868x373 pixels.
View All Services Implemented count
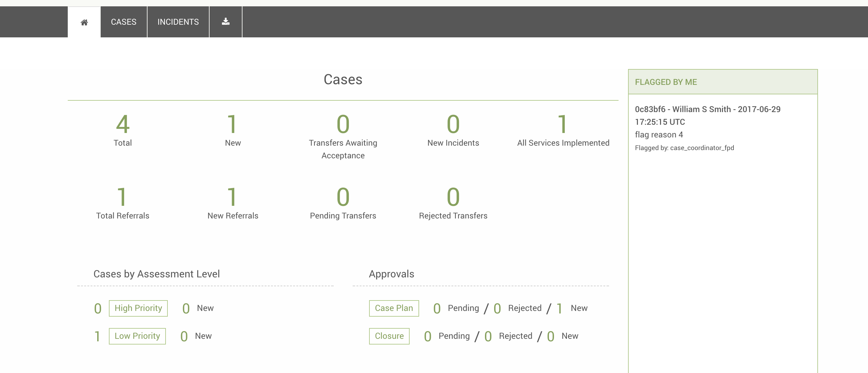click(x=563, y=124)
